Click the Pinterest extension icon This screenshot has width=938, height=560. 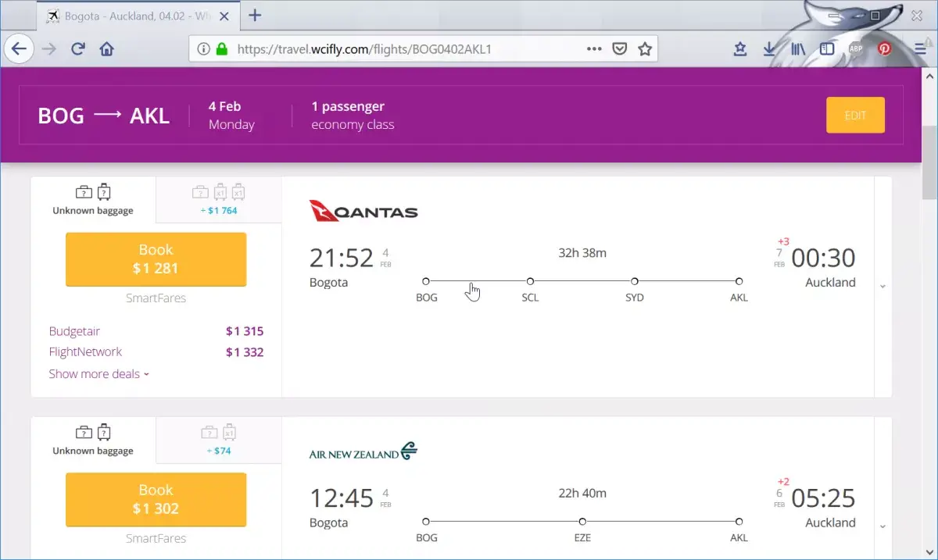tap(884, 49)
